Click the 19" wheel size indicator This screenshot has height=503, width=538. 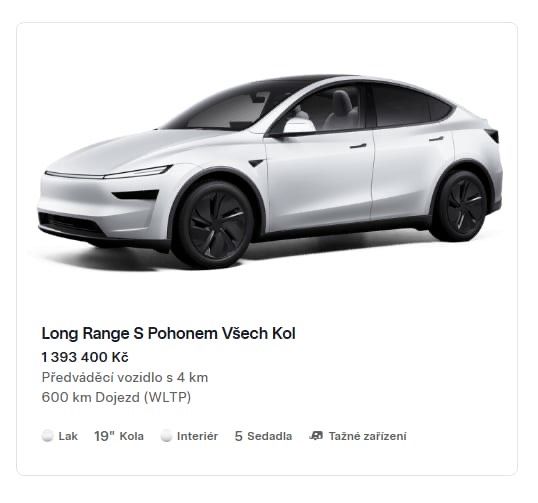point(104,436)
